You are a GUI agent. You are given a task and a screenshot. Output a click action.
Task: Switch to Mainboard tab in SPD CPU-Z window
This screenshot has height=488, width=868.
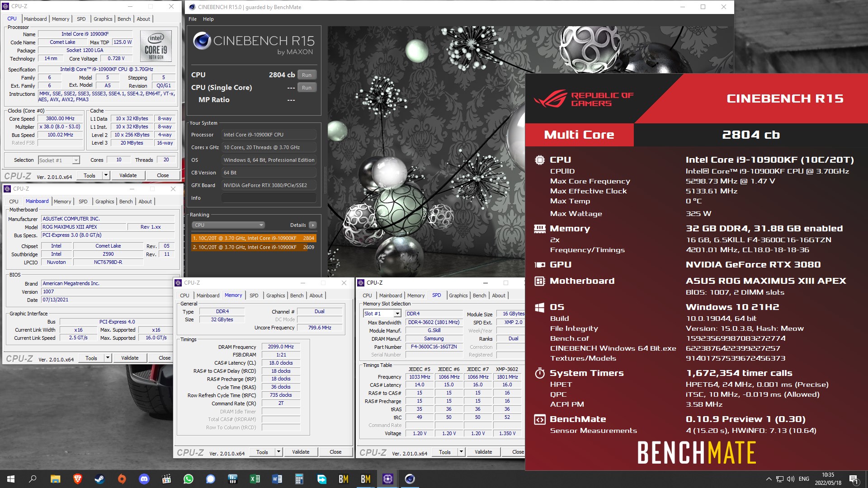[391, 296]
